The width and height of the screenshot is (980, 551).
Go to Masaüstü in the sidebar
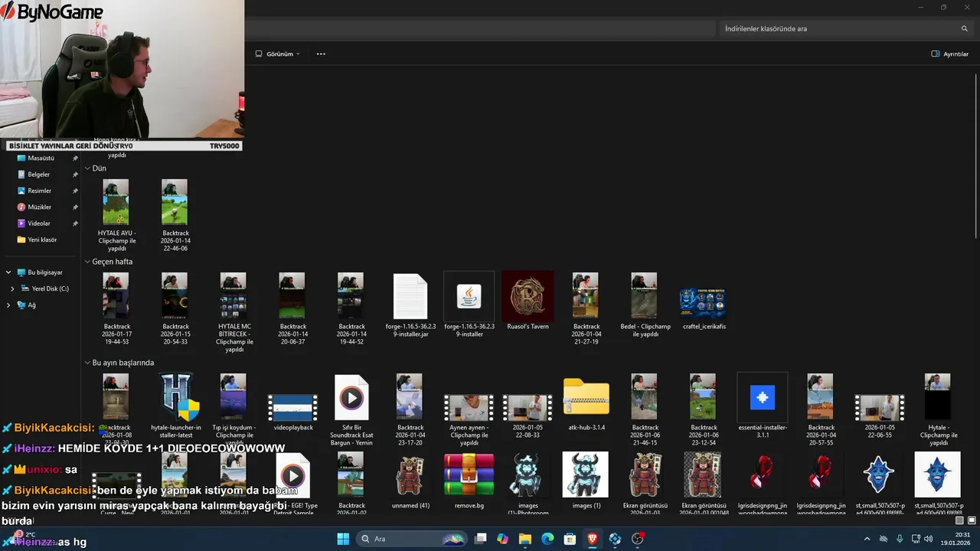(41, 158)
